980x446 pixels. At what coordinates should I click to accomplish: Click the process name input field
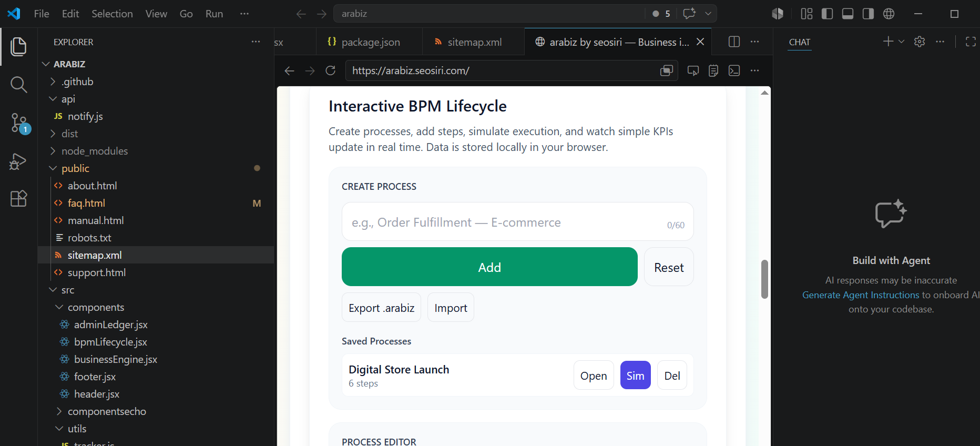click(517, 222)
